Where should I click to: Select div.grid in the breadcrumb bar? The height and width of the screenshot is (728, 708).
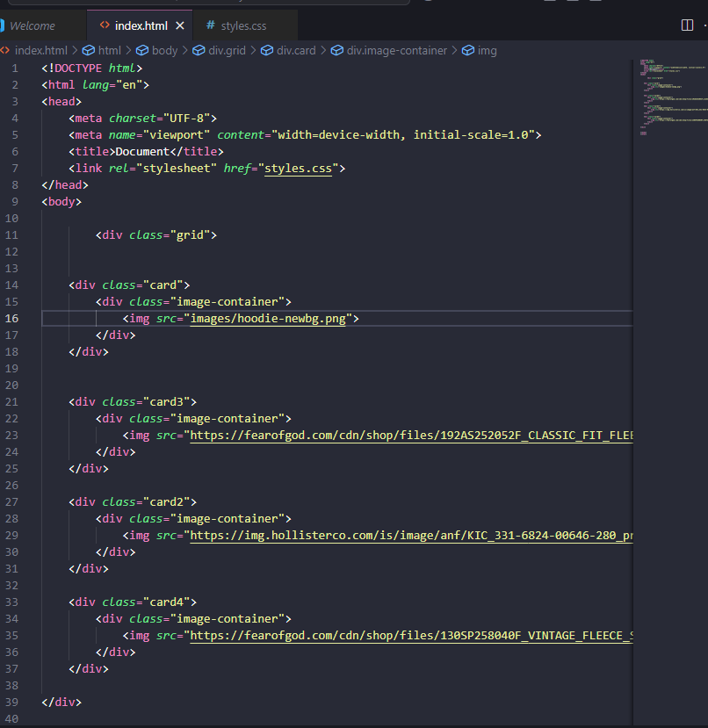[x=227, y=51]
